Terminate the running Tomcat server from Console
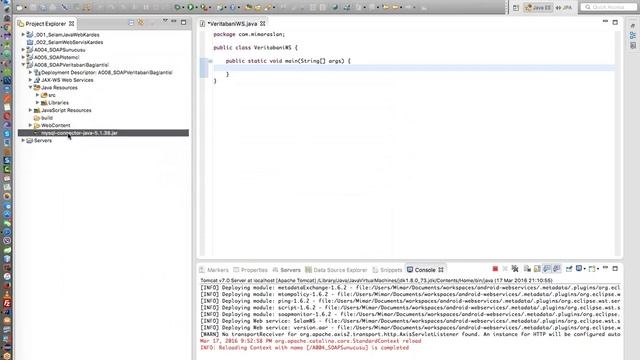 (x=495, y=269)
